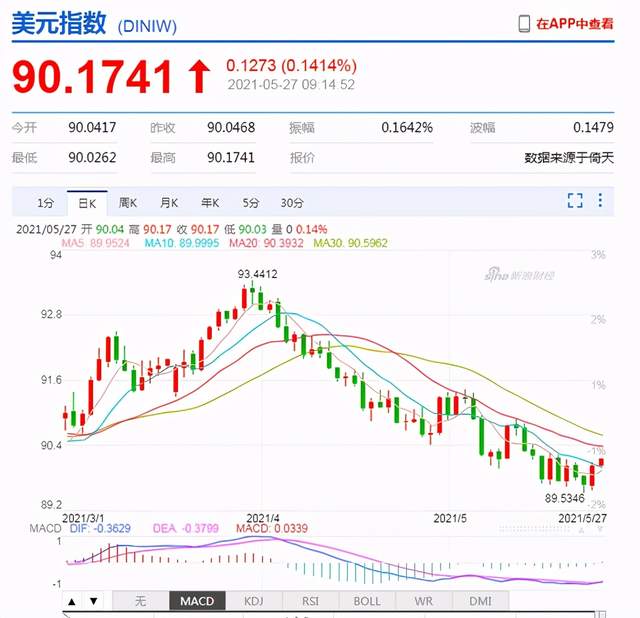Click the up triangle below the MACD panel
The image size is (640, 618).
pyautogui.click(x=72, y=601)
